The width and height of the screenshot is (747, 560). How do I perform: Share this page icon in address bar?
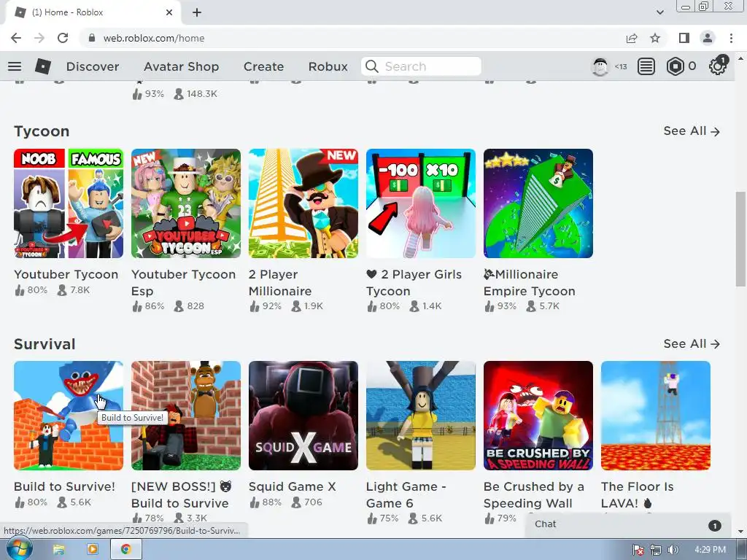tap(632, 38)
